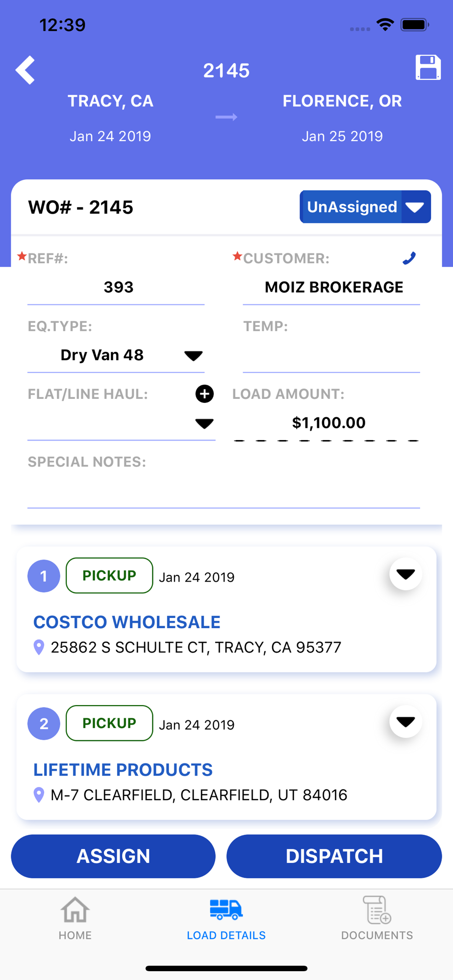Tap the customer phone call icon
Screen dimensions: 453x980
pyautogui.click(x=409, y=258)
